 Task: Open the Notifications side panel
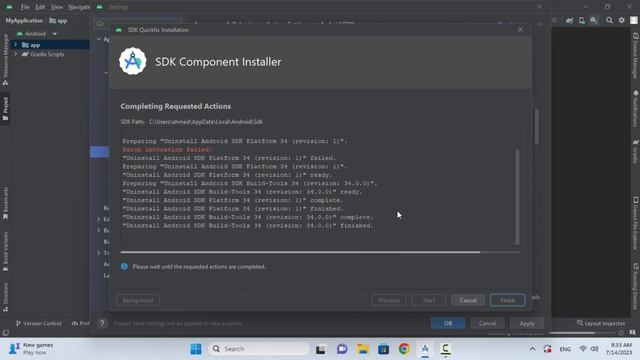tap(635, 109)
